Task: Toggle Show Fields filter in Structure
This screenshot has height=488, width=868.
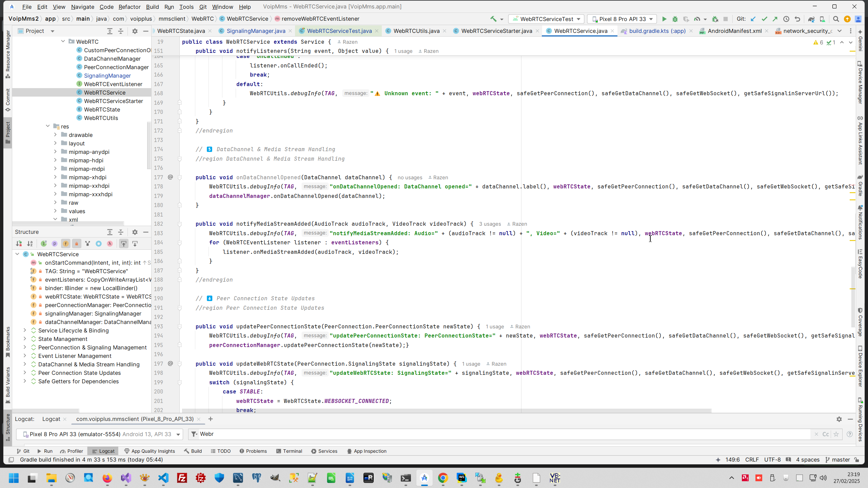Action: click(x=65, y=244)
